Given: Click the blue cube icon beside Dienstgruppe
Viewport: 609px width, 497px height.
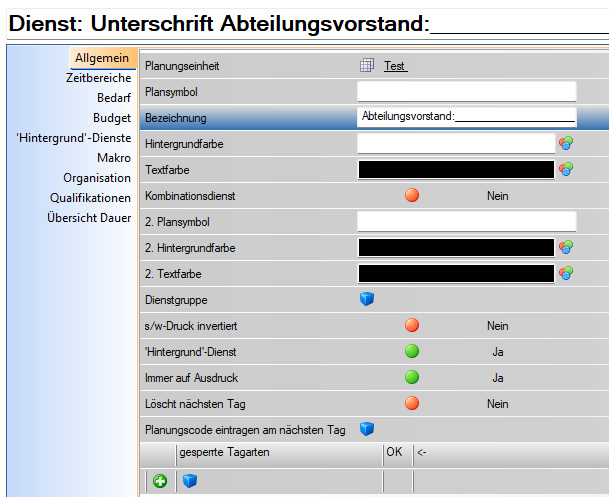Looking at the screenshot, I should pos(366,299).
